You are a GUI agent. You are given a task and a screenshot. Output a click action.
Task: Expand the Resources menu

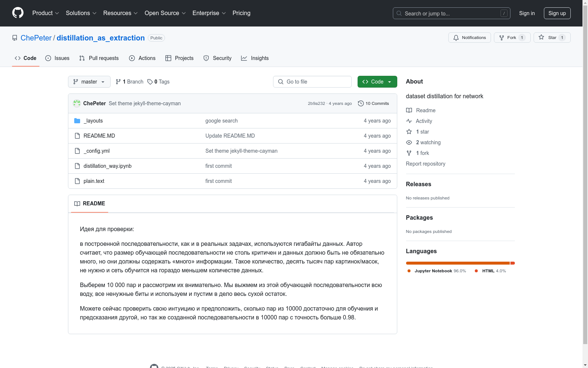[121, 13]
